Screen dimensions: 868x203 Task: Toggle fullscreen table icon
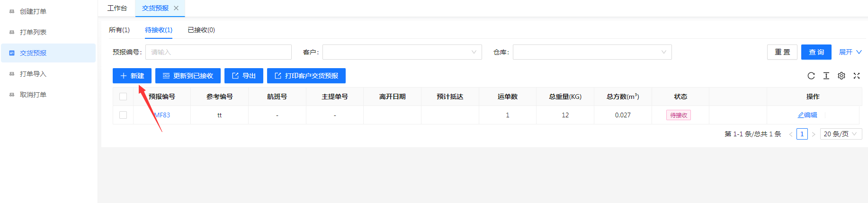click(856, 76)
